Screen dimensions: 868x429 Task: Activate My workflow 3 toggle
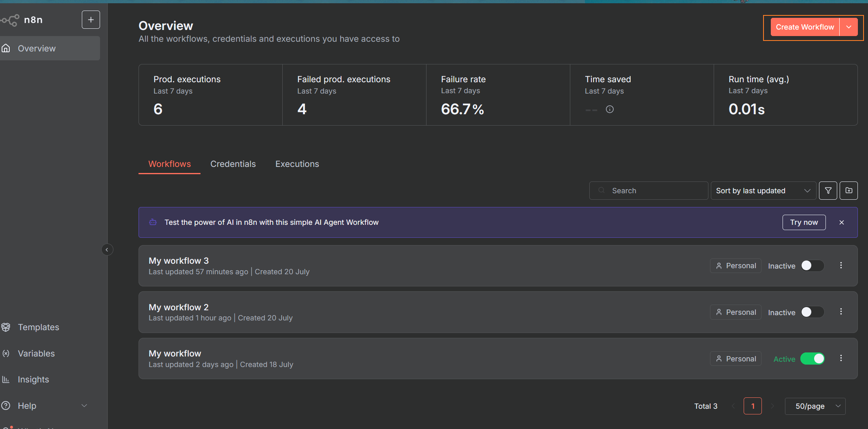[812, 266]
